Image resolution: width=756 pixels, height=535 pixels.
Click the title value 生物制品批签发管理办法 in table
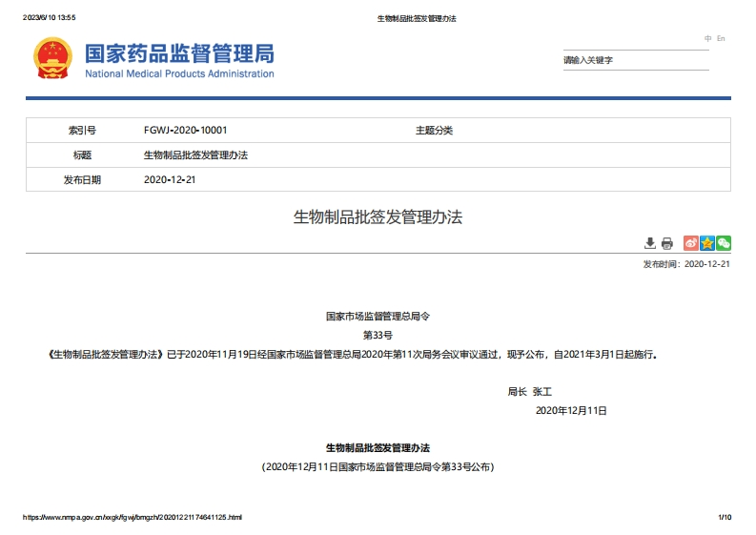pyautogui.click(x=195, y=154)
